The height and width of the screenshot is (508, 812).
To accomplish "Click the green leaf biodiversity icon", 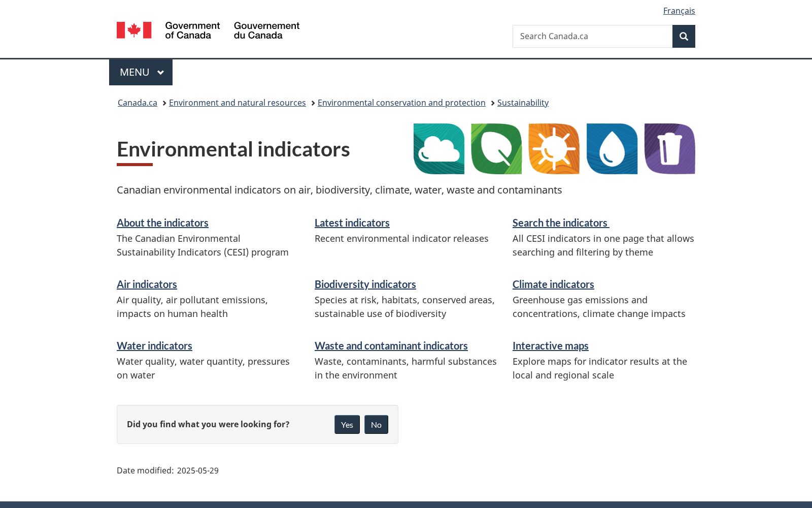I will tap(496, 149).
